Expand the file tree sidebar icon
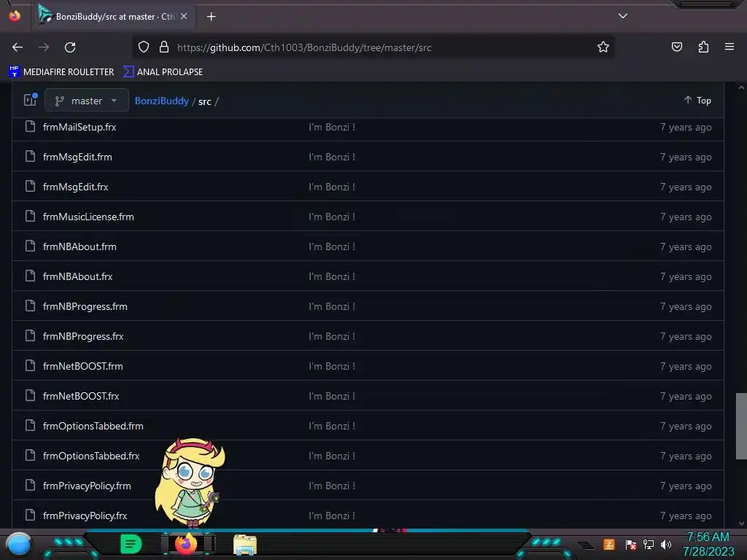Viewport: 747px width, 560px height. click(x=31, y=100)
